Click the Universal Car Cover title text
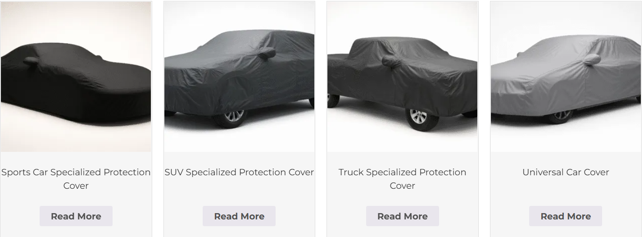 [x=566, y=172]
